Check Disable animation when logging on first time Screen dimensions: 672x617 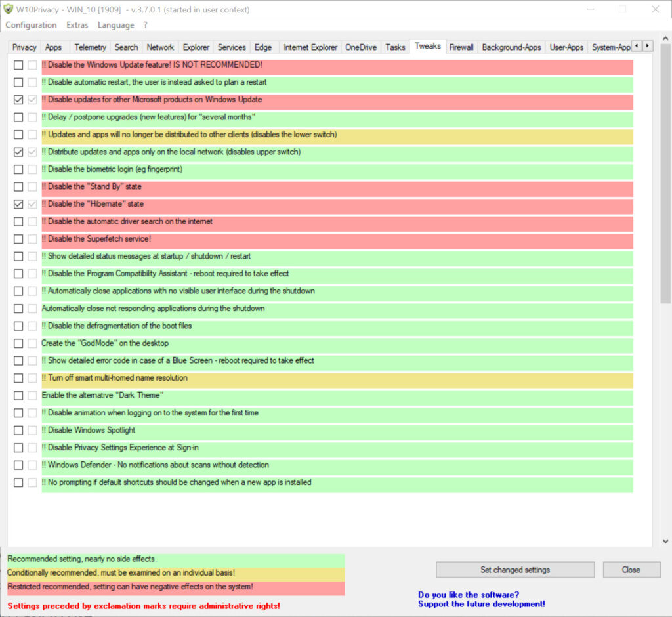tap(18, 413)
